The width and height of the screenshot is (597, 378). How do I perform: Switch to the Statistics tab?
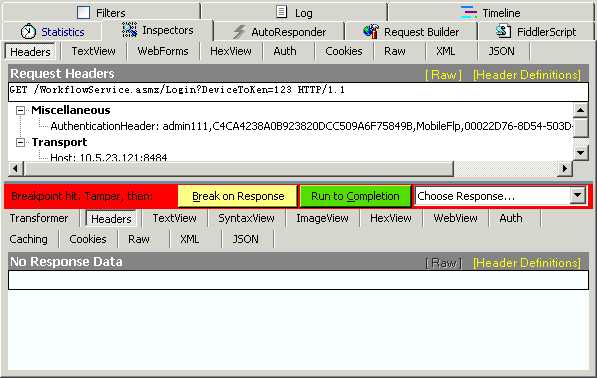(x=53, y=32)
